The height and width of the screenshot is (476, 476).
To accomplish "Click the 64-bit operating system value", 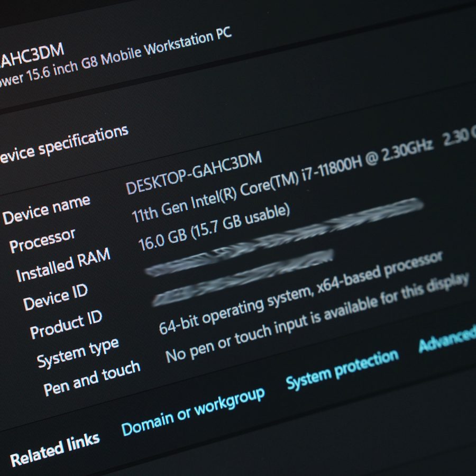I will click(x=300, y=292).
